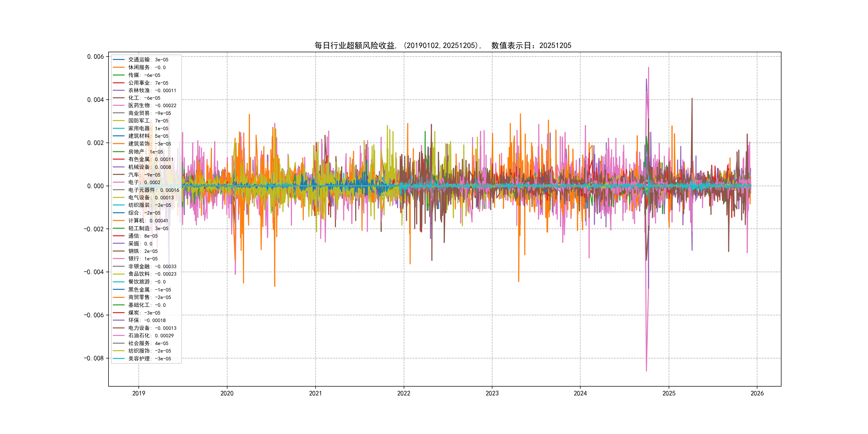Screen dimensions: 868x434
Task: Click the 2019 x-axis tick label
Action: click(x=139, y=393)
